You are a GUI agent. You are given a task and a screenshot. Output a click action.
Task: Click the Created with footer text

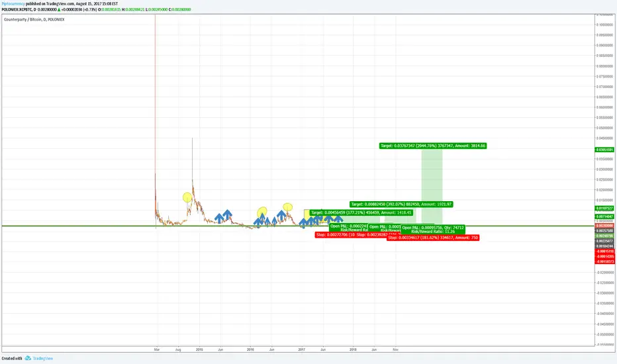click(x=12, y=358)
